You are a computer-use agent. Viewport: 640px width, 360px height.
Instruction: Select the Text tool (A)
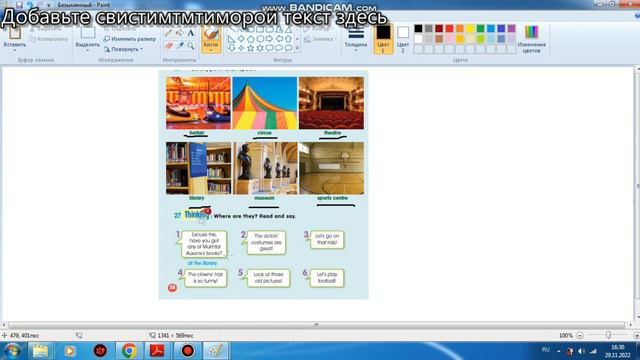(191, 33)
